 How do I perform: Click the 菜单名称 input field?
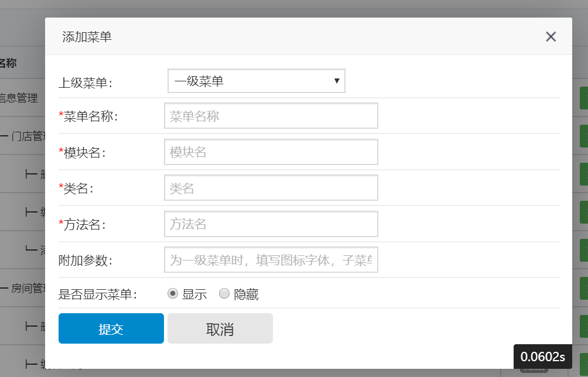coord(271,116)
